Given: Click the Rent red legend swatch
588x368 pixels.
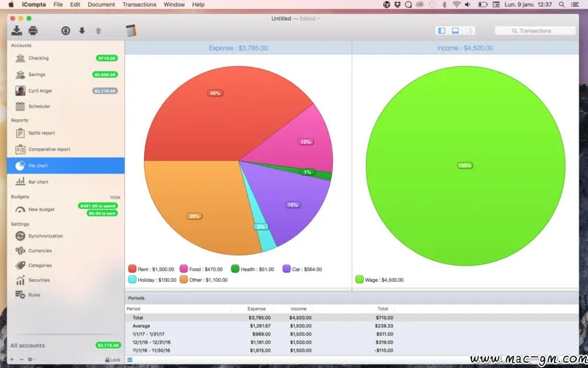Looking at the screenshot, I should (132, 269).
